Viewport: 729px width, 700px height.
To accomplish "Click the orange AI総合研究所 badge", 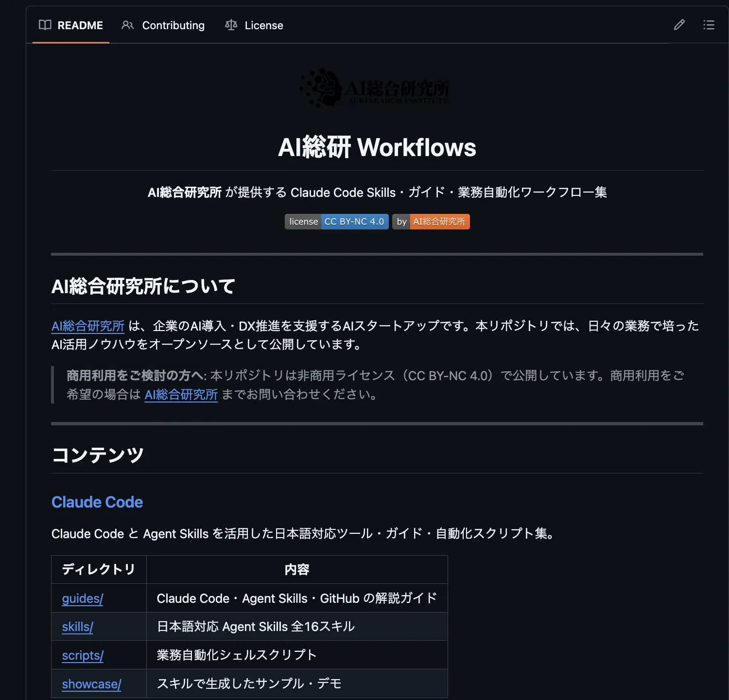I will [x=440, y=221].
